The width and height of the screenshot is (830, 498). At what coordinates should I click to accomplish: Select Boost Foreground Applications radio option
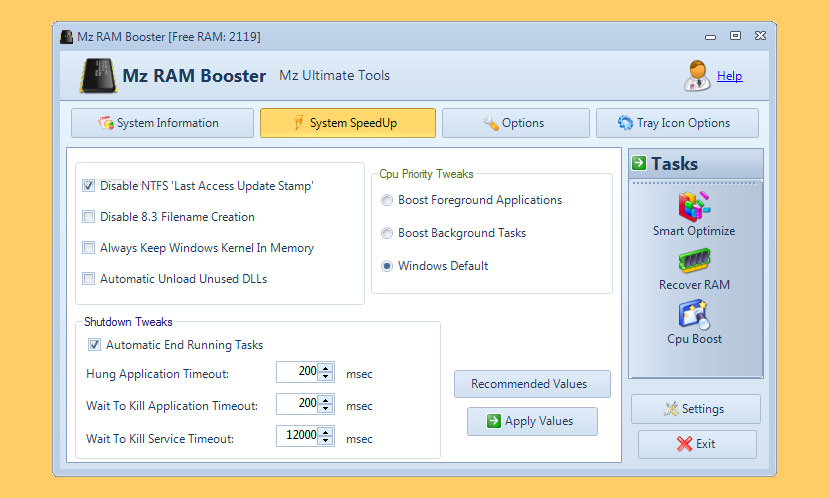tap(387, 200)
